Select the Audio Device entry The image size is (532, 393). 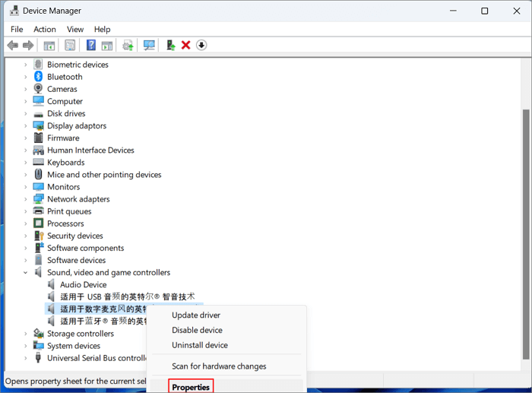(x=83, y=285)
